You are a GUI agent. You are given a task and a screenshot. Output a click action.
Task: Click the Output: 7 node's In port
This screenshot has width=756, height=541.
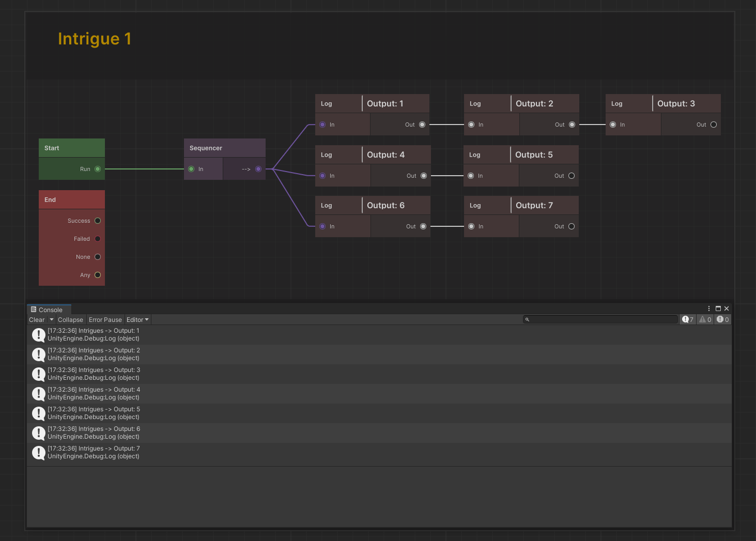[x=471, y=226]
